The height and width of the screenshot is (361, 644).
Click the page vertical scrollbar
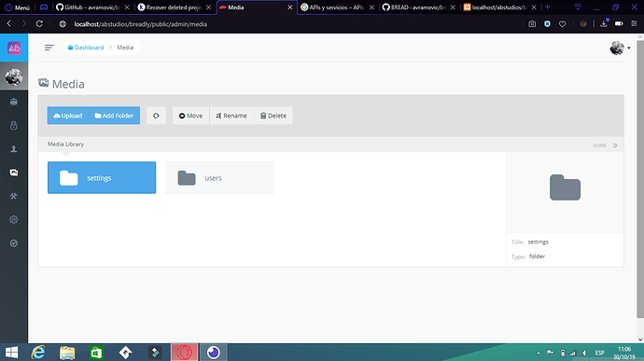pos(640,179)
